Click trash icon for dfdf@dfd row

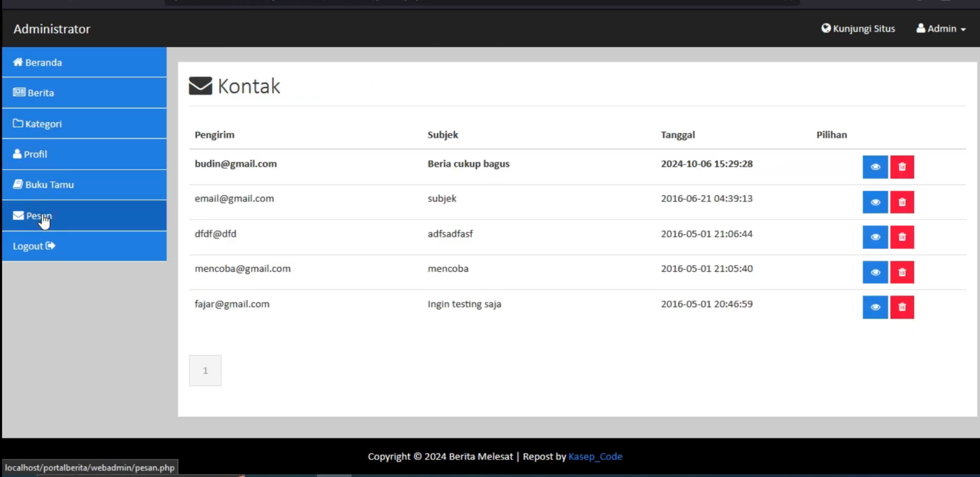[x=902, y=237]
